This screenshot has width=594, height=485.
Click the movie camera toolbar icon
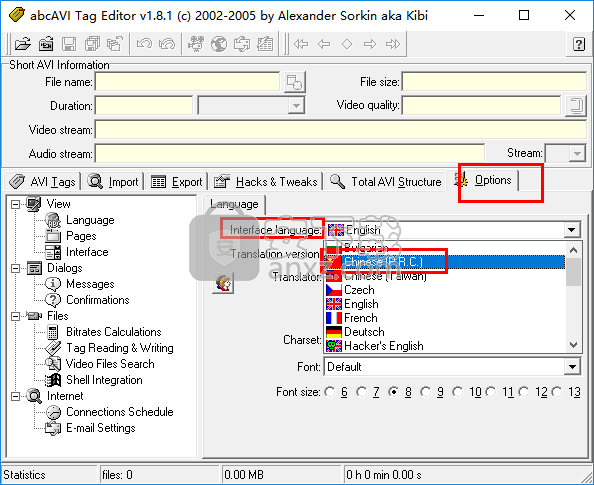click(x=196, y=44)
